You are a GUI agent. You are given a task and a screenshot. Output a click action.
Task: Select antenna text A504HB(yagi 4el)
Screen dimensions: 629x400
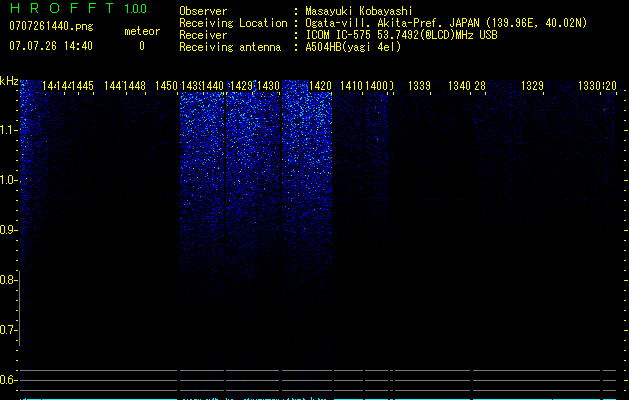pos(353,47)
